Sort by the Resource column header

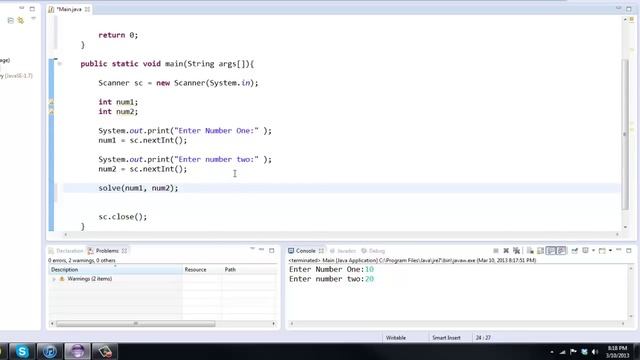click(x=202, y=269)
